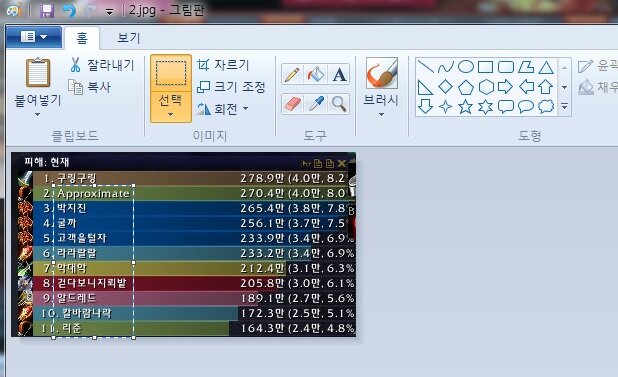
Task: Select the Fill with color bucket tool
Action: click(316, 74)
